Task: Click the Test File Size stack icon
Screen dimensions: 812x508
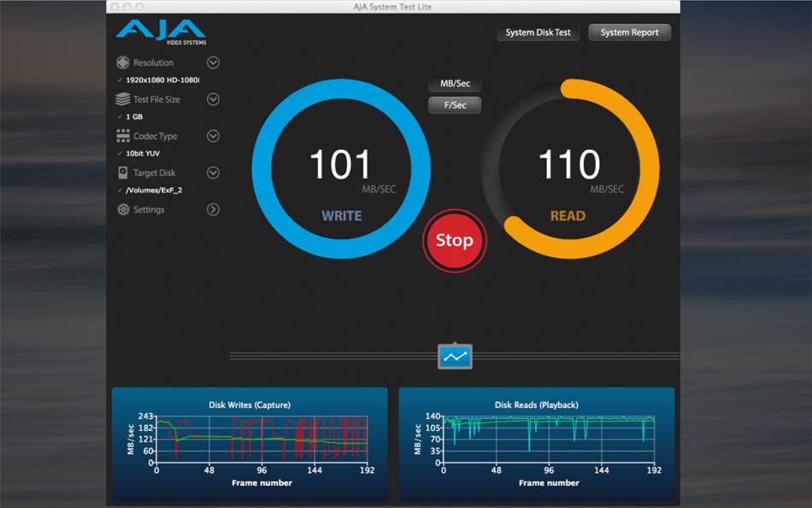Action: (x=123, y=99)
